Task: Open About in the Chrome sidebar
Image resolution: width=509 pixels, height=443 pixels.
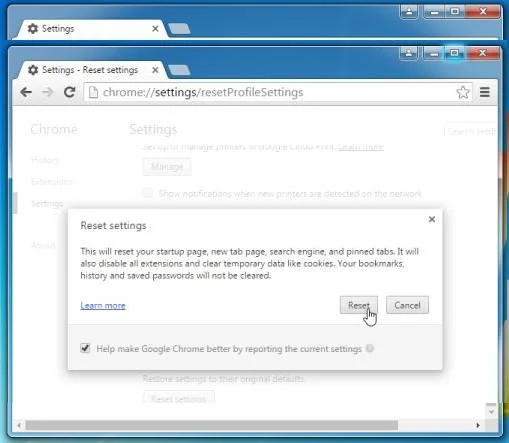Action: [x=43, y=245]
